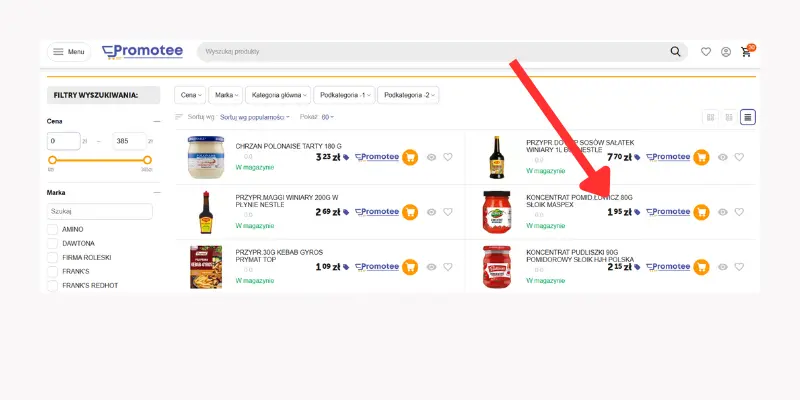Tick the FRANK'S brand checkbox
The width and height of the screenshot is (800, 400).
52,271
